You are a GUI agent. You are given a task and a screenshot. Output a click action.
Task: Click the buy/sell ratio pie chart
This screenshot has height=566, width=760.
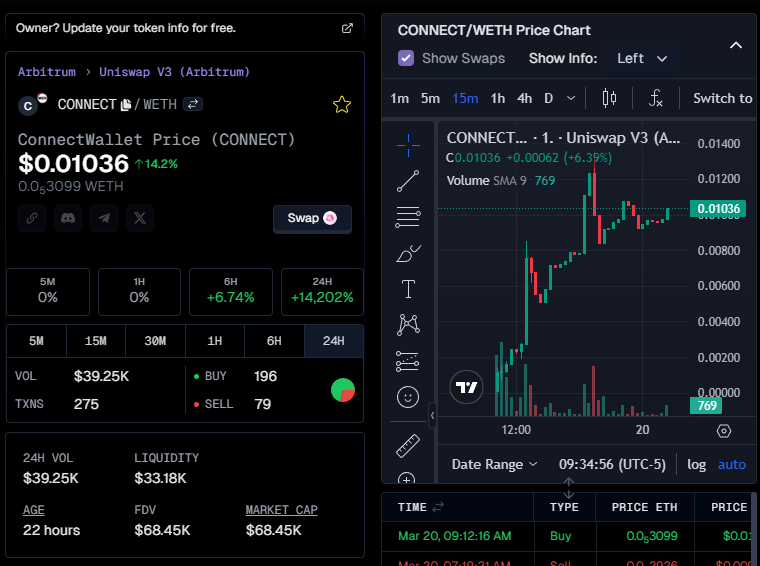[343, 390]
